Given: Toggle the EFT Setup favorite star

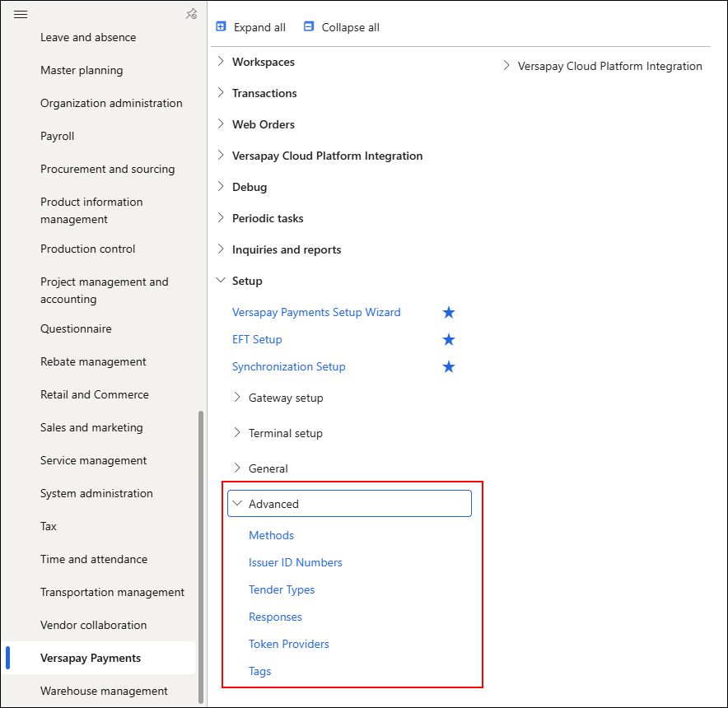Looking at the screenshot, I should (449, 340).
